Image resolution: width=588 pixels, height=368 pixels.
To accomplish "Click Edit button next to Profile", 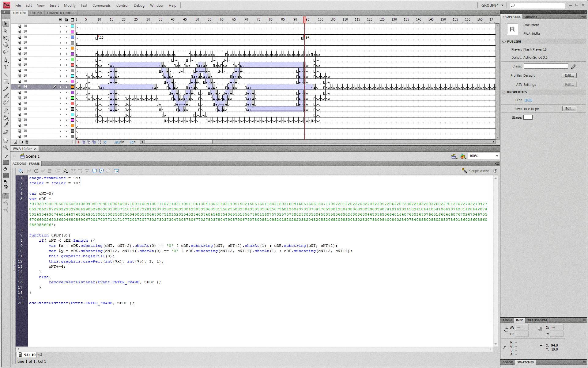I will click(x=569, y=75).
